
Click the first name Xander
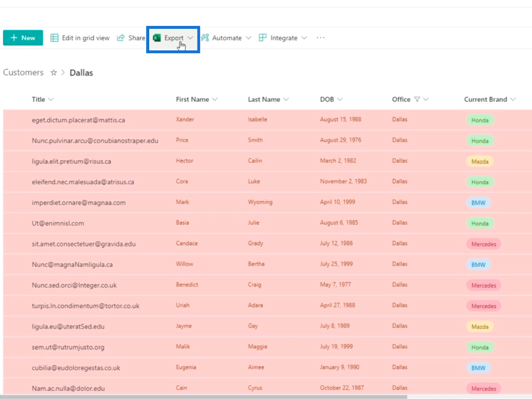coord(185,119)
